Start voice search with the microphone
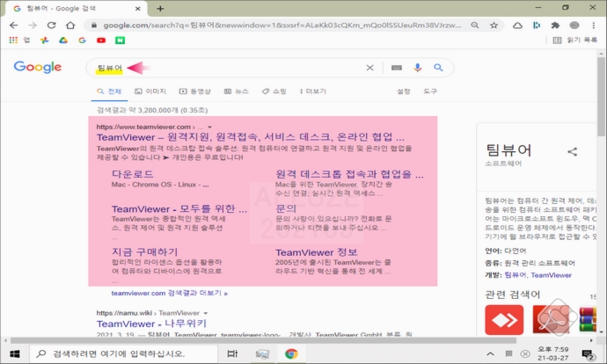 pos(417,68)
